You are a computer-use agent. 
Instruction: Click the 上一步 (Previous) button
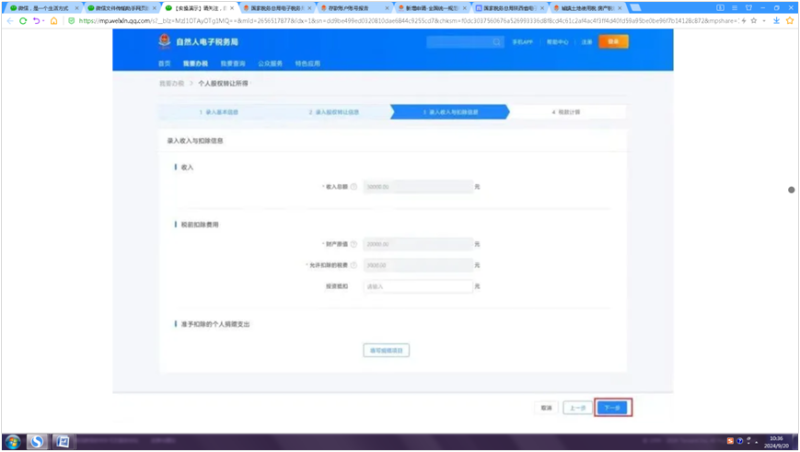pos(576,408)
